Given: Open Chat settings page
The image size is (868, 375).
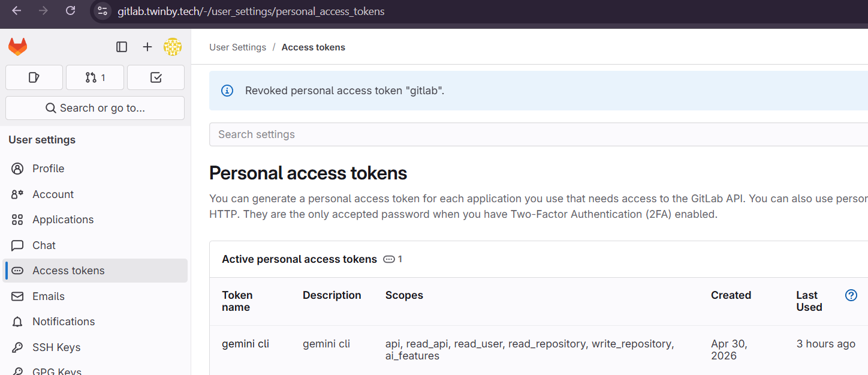Looking at the screenshot, I should tap(95, 245).
